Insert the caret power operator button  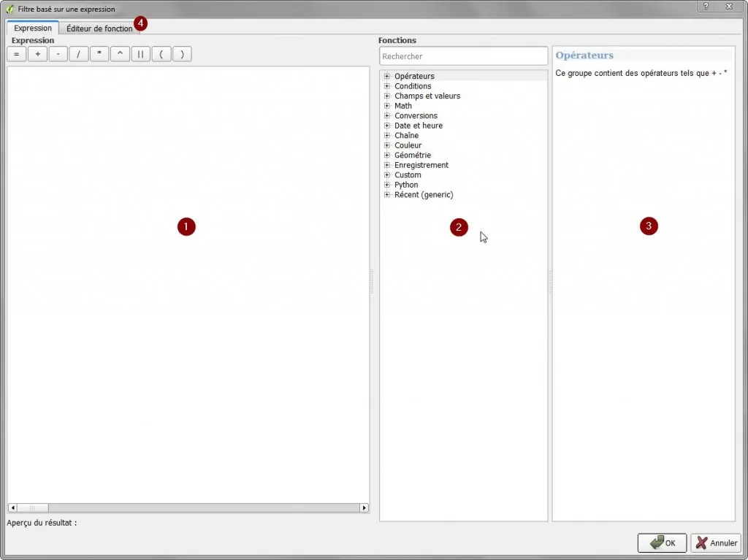[x=120, y=54]
